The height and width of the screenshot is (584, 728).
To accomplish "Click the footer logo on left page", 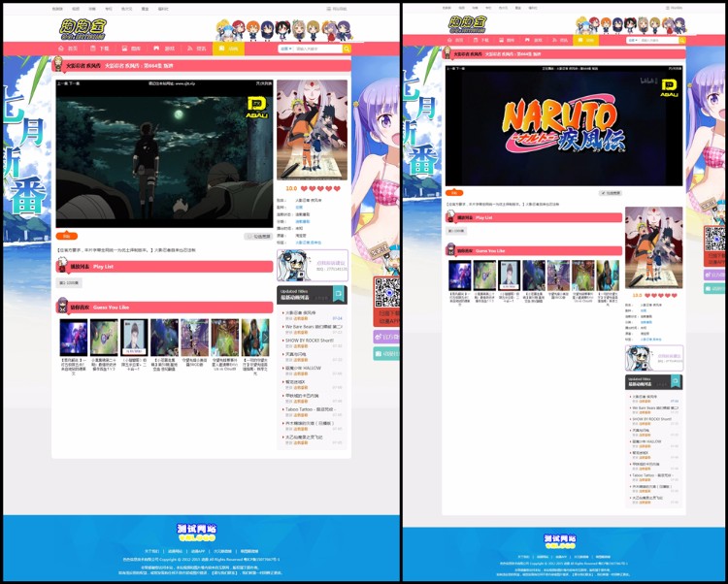I will click(x=196, y=533).
